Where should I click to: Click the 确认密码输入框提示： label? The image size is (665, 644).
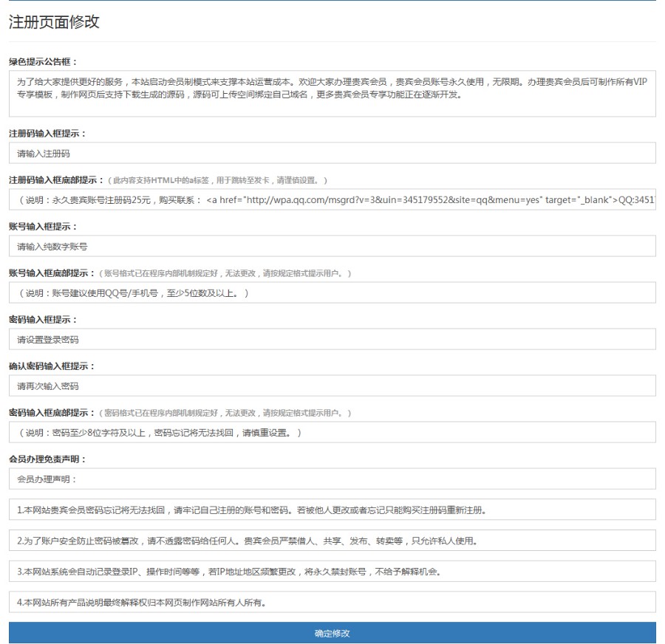[x=52, y=366]
